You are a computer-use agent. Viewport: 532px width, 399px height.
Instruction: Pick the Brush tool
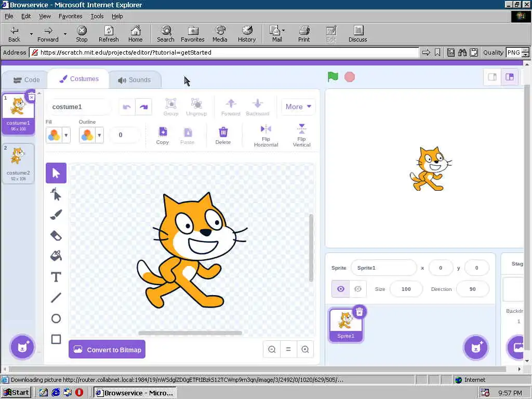coord(56,215)
